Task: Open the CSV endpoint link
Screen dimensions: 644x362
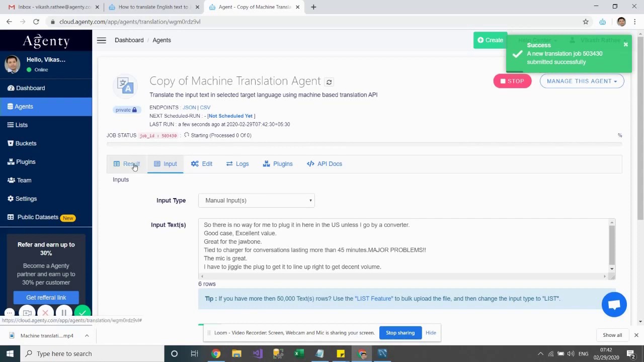Action: pyautogui.click(x=205, y=108)
